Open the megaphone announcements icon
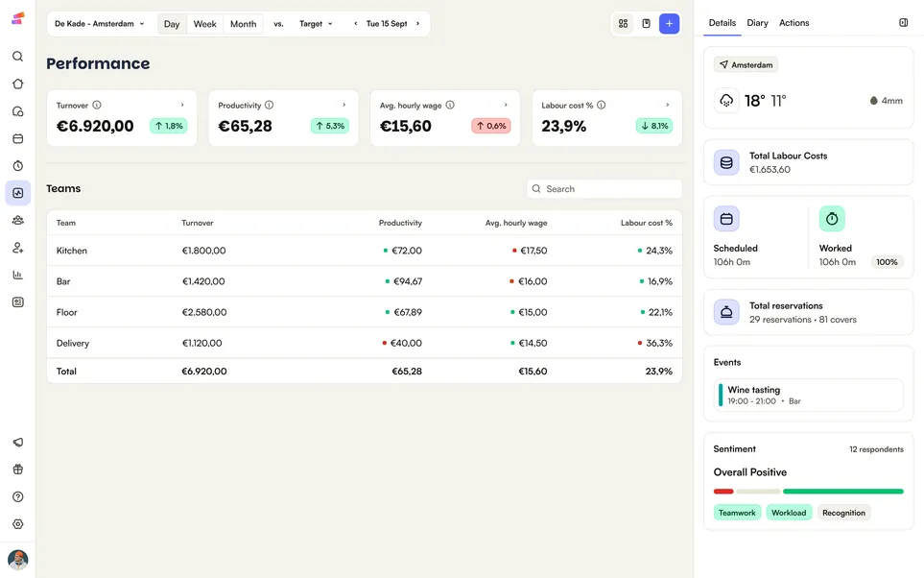 click(x=17, y=443)
